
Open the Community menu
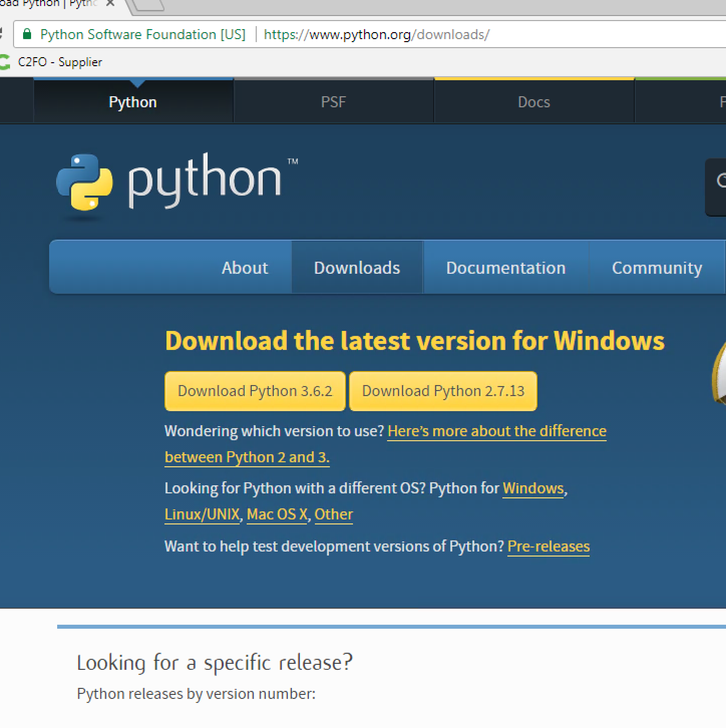(x=657, y=267)
